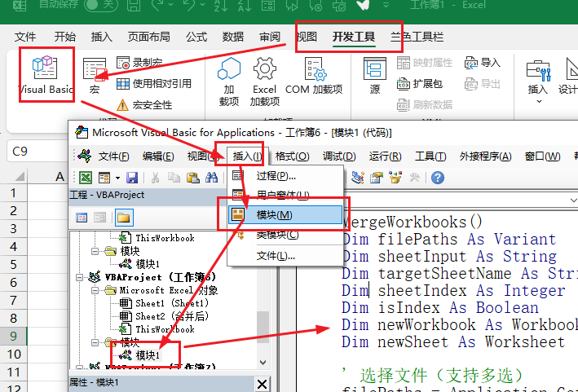
Task: Click the View Microsoft Excel toolbar icon
Action: [x=86, y=178]
